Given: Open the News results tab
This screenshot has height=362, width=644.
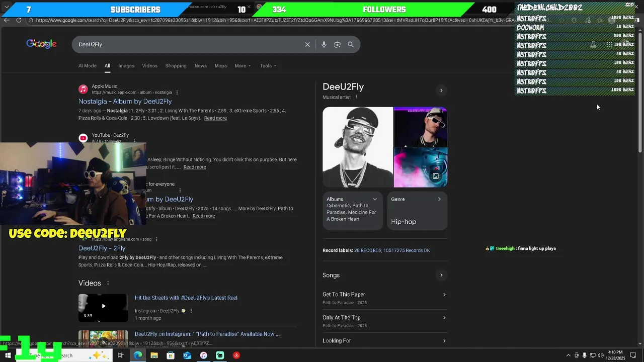Looking at the screenshot, I should coord(200,66).
